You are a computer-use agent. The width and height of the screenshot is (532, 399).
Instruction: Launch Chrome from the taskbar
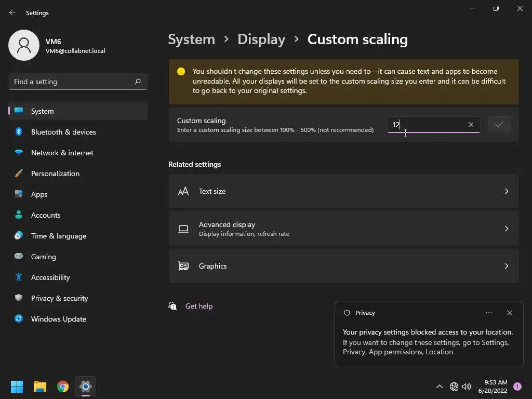coord(63,387)
